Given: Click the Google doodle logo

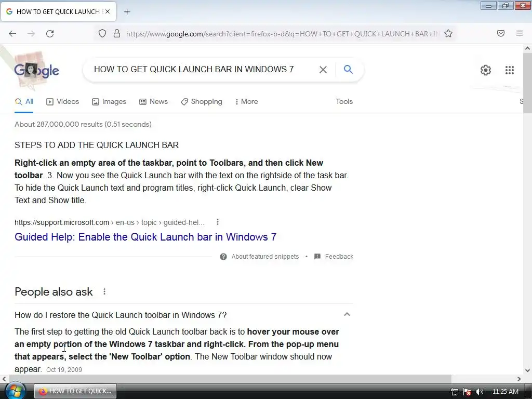Looking at the screenshot, I should point(36,70).
